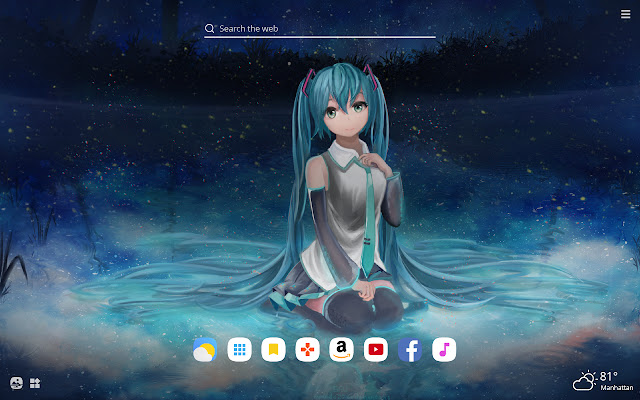The width and height of the screenshot is (640, 400).
Task: Click the magnifier icon in the search bar
Action: coord(209,28)
